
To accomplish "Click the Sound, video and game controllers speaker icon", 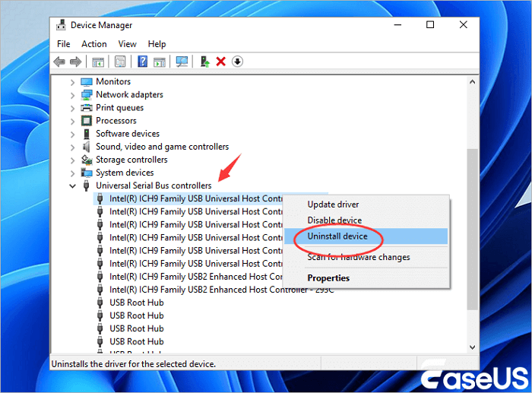I will (87, 147).
